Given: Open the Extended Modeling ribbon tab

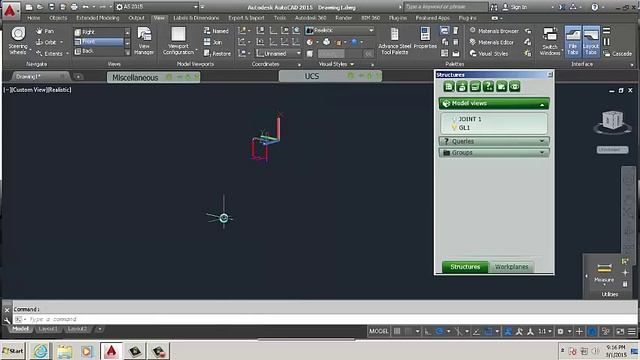Looking at the screenshot, I should [98, 18].
